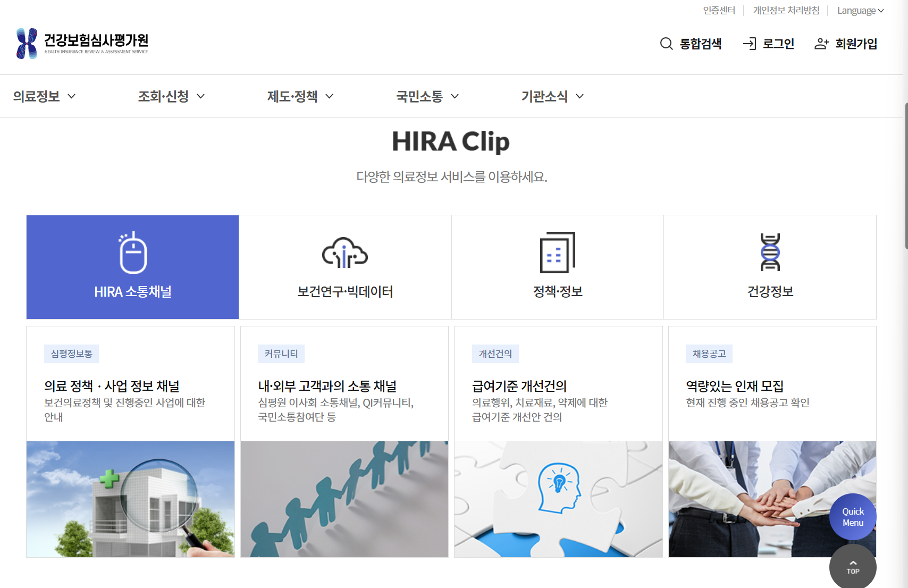Image resolution: width=908 pixels, height=588 pixels.
Task: Click 다양한 의료정보 서비스를 이용하세요 subtitle
Action: click(451, 177)
